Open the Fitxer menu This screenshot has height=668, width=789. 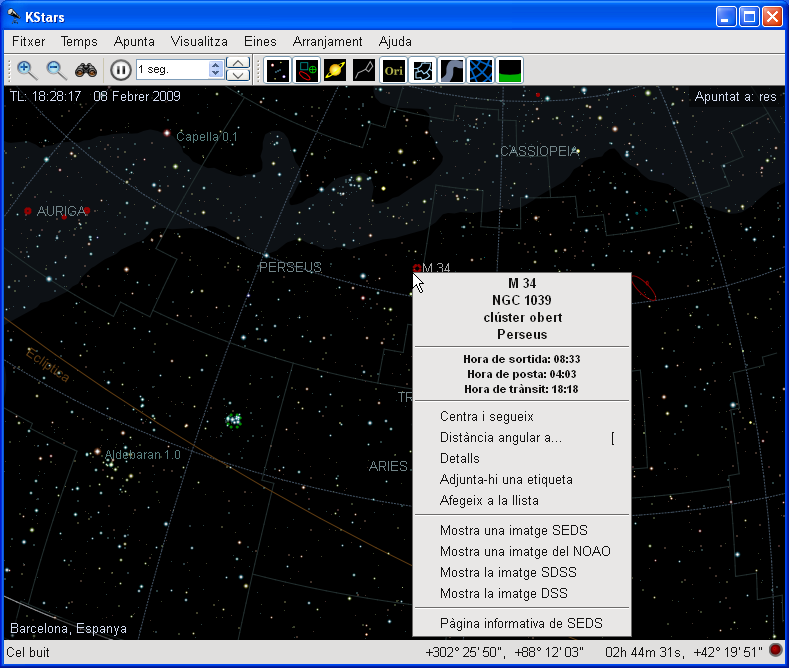coord(28,41)
